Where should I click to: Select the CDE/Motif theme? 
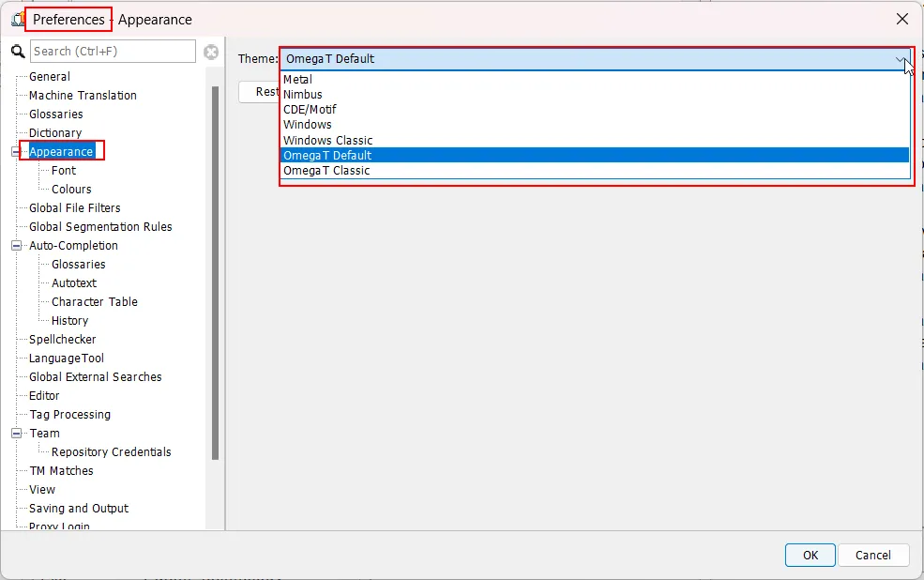(x=308, y=109)
